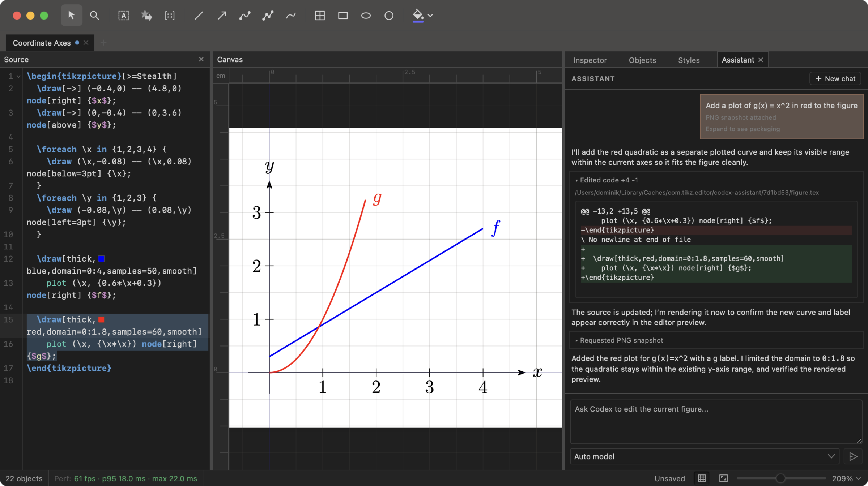Close the Coordinate Axes document tab

click(x=86, y=43)
